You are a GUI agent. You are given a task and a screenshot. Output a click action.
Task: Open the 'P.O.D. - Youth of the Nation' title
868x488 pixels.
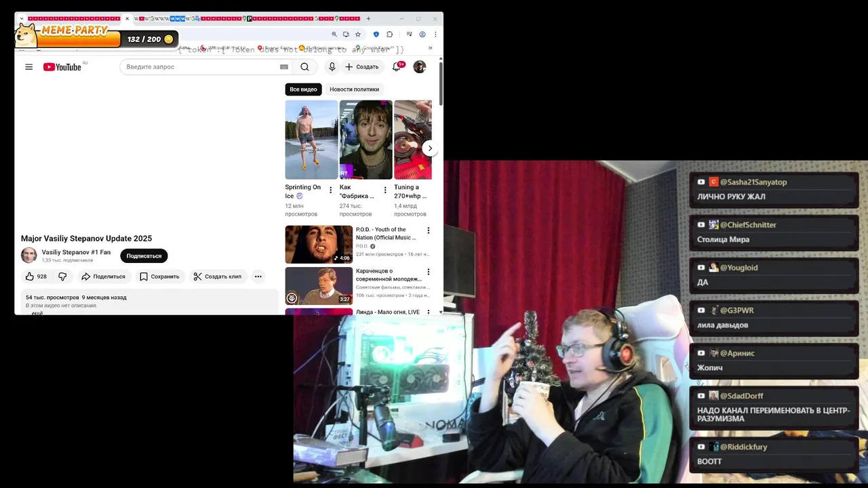[x=386, y=234]
